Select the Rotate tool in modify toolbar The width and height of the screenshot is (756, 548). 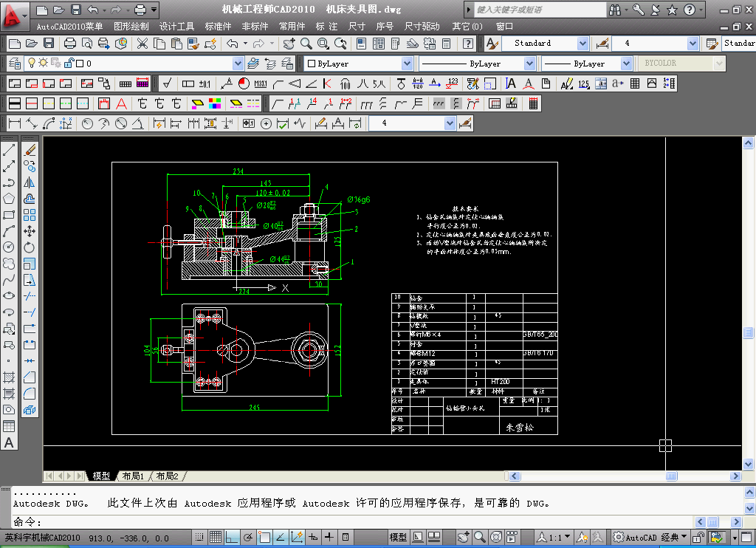pos(30,247)
